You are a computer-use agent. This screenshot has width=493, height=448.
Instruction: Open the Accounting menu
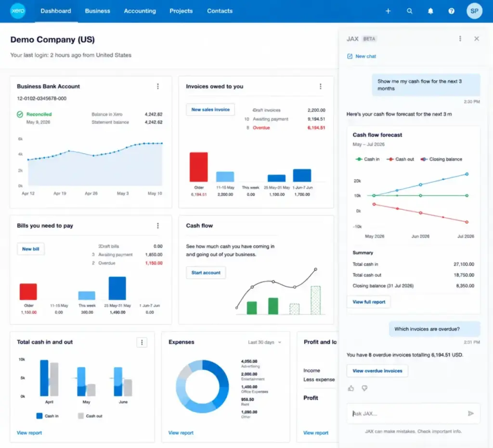click(x=140, y=11)
